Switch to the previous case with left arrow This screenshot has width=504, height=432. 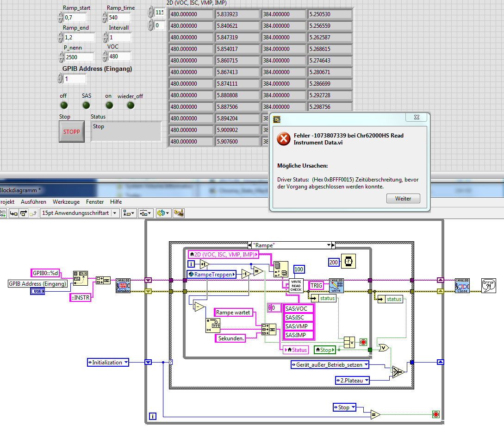point(250,245)
